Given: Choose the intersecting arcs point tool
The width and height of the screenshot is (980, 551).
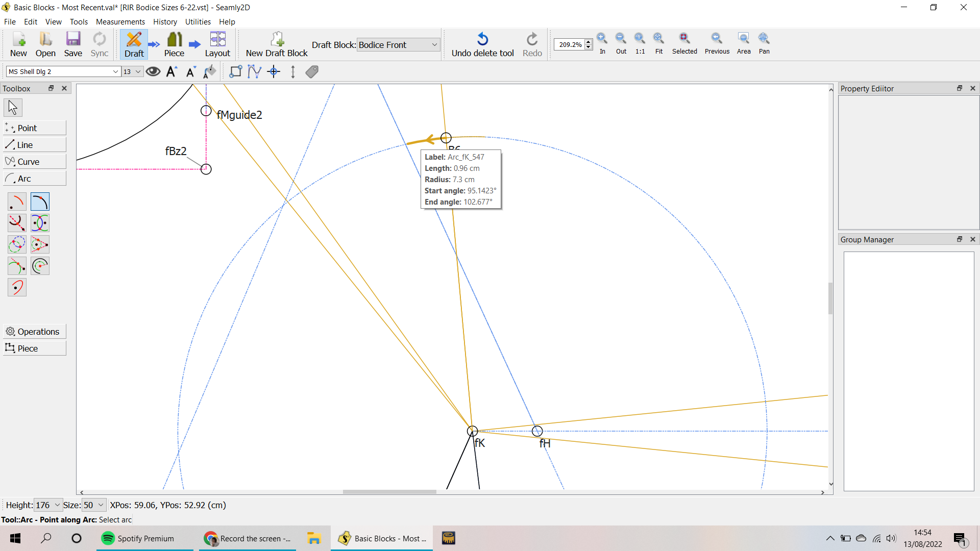Looking at the screenshot, I should [x=40, y=223].
